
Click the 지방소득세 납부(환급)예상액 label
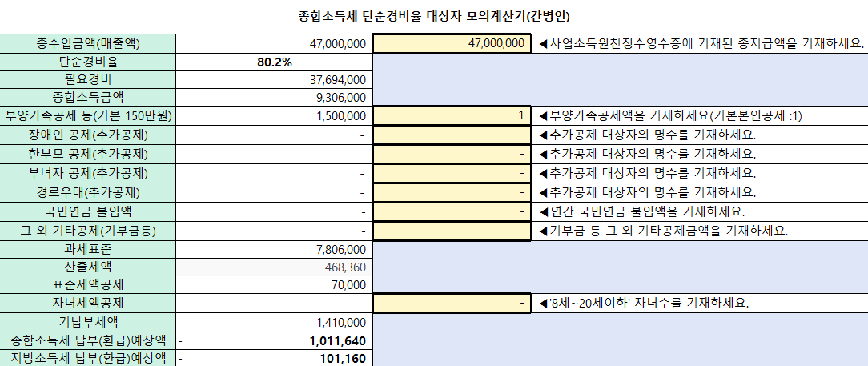[x=88, y=358]
